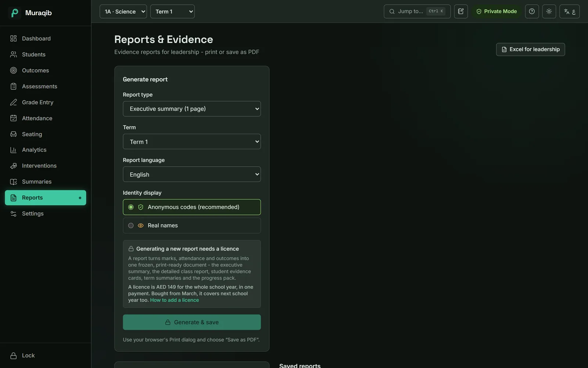This screenshot has height=368, width=588.
Task: Click the Grade Entry pencil icon
Action: (x=14, y=102)
